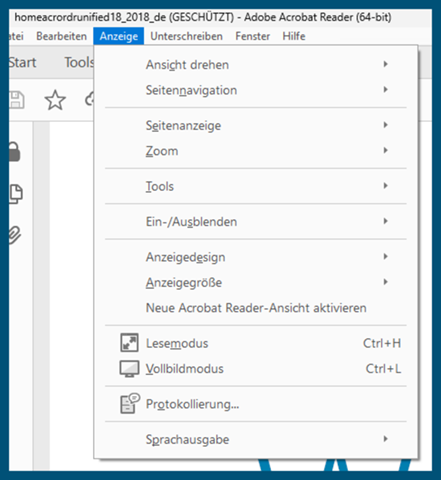The image size is (441, 480).
Task: Switch to the Tools tab
Action: [x=79, y=62]
